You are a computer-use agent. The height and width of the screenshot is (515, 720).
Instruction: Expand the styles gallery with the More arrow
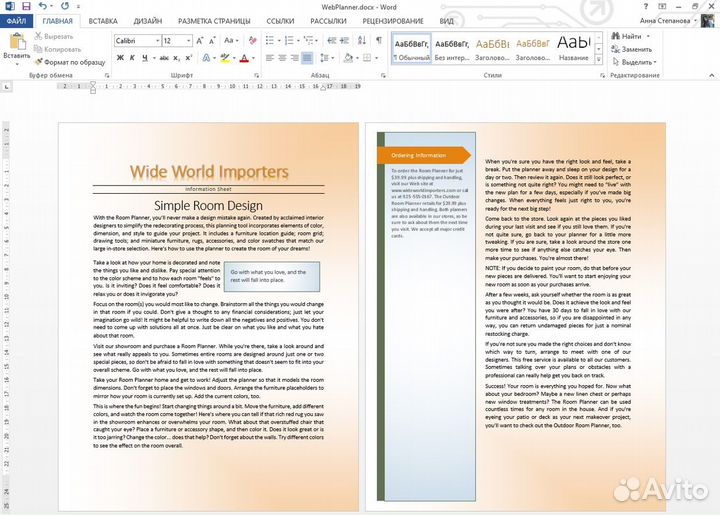598,59
